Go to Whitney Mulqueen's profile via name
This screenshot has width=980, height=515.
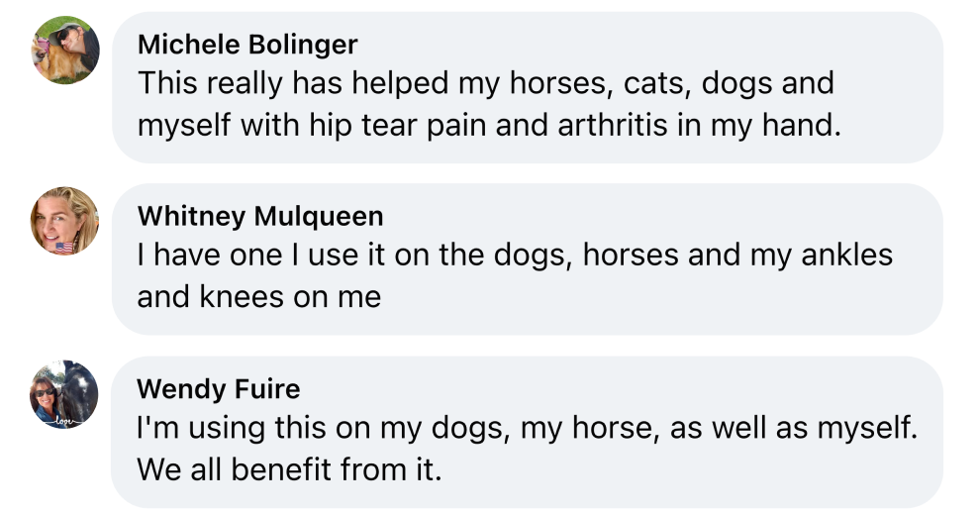coord(260,216)
